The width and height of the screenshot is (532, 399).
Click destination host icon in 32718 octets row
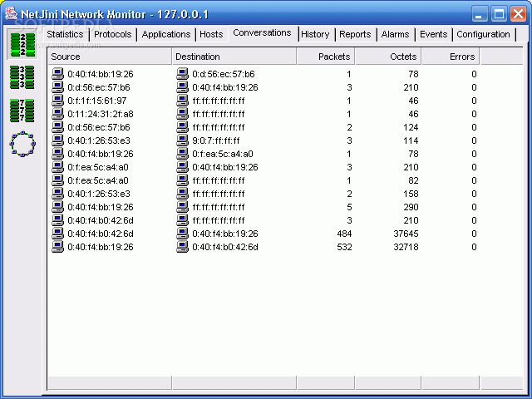[x=183, y=247]
